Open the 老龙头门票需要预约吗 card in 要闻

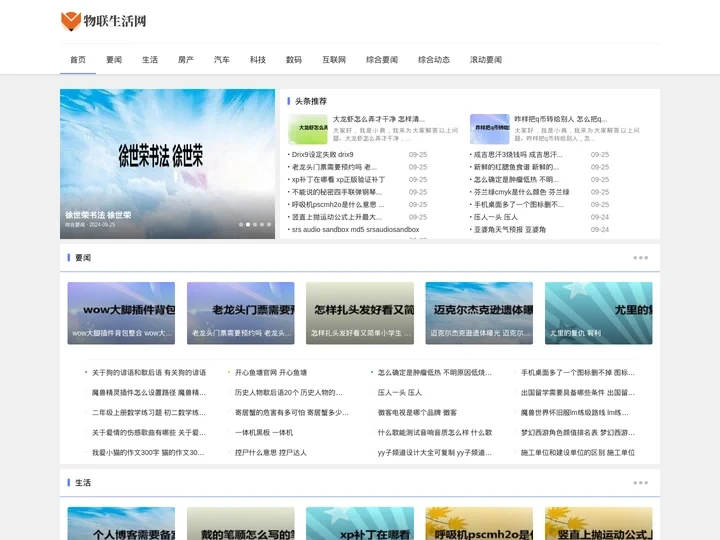[x=241, y=313]
